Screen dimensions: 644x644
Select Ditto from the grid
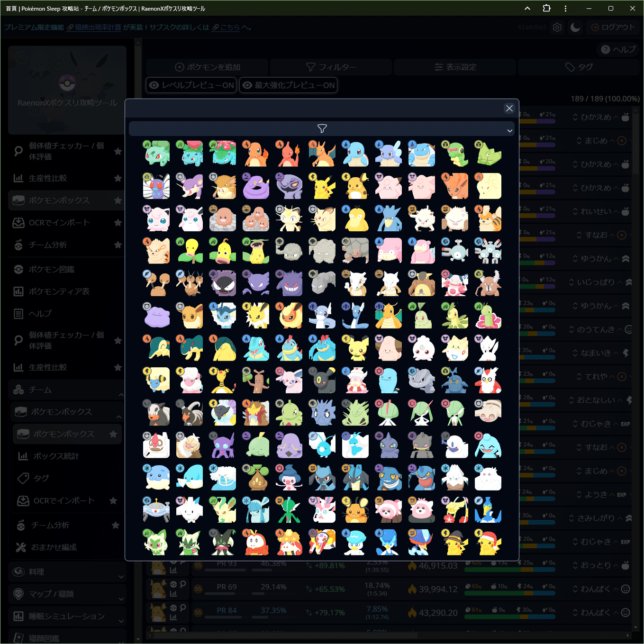tap(156, 316)
